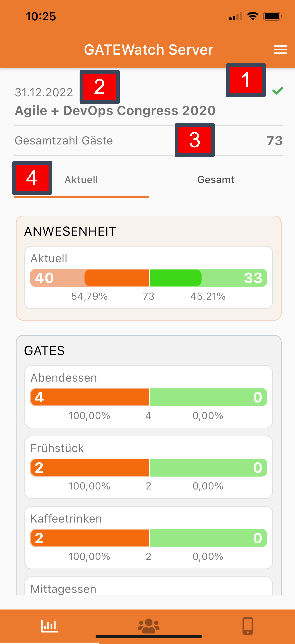The width and height of the screenshot is (295, 644).
Task: Tap the red marker labeled 3
Action: 195,140
